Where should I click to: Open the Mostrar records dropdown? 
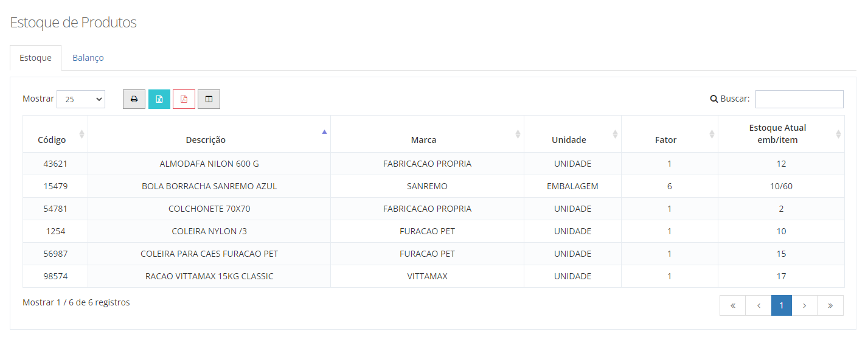pos(81,99)
